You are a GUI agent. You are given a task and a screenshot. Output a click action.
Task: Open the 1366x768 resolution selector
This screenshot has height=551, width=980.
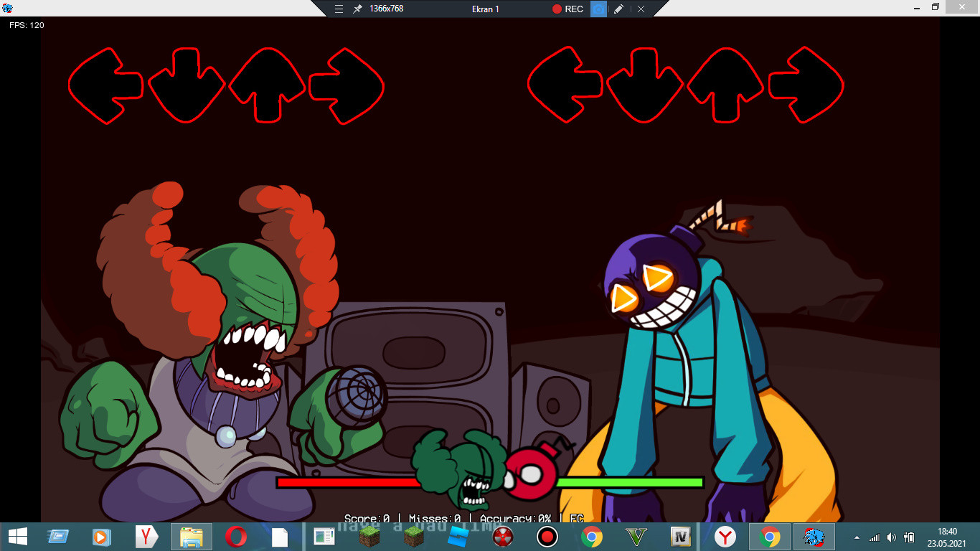tap(386, 9)
